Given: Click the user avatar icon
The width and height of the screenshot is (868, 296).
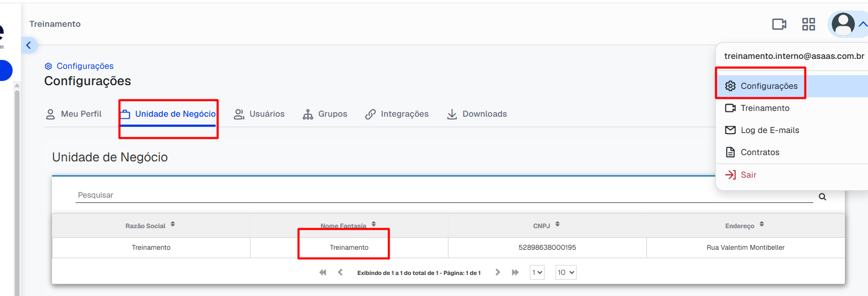Looking at the screenshot, I should click(x=843, y=24).
